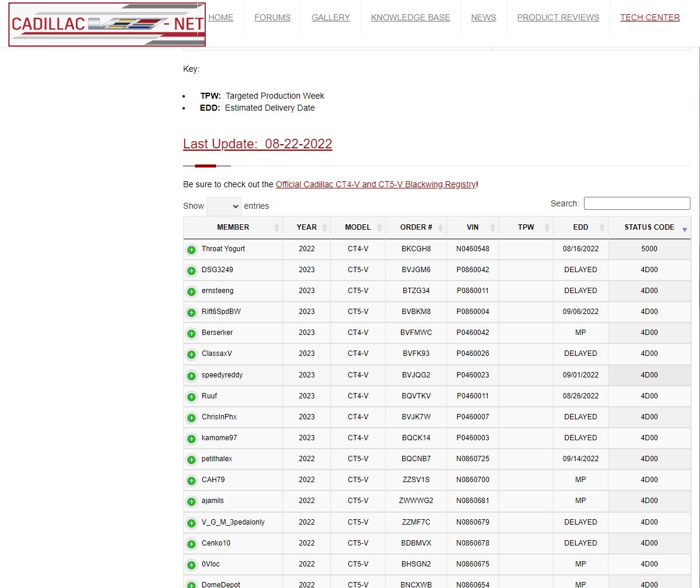
Task: Go to the Tech Center menu
Action: tap(650, 17)
